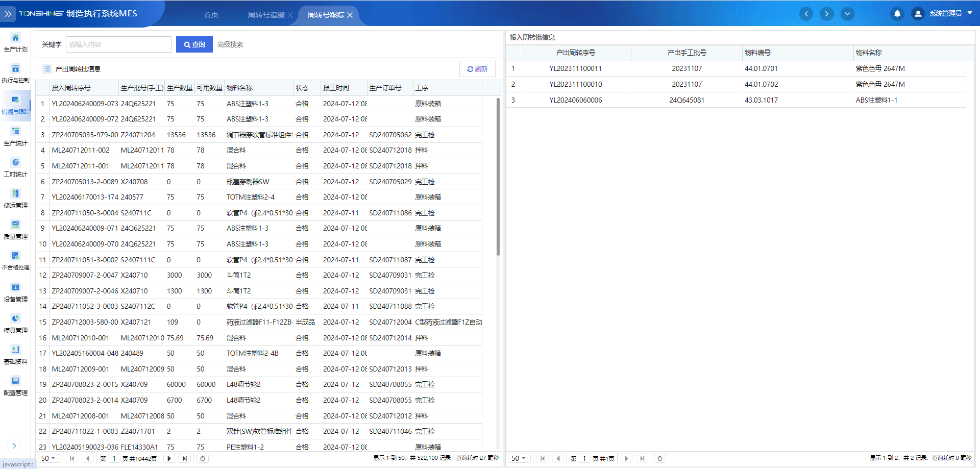
Task: Open the 质量管理 sidebar module
Action: pos(15,225)
